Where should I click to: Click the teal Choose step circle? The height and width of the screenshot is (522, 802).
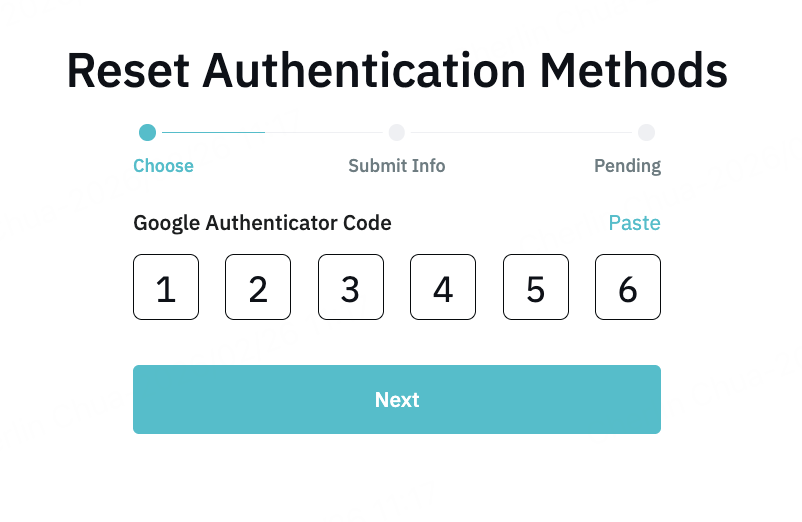[147, 132]
